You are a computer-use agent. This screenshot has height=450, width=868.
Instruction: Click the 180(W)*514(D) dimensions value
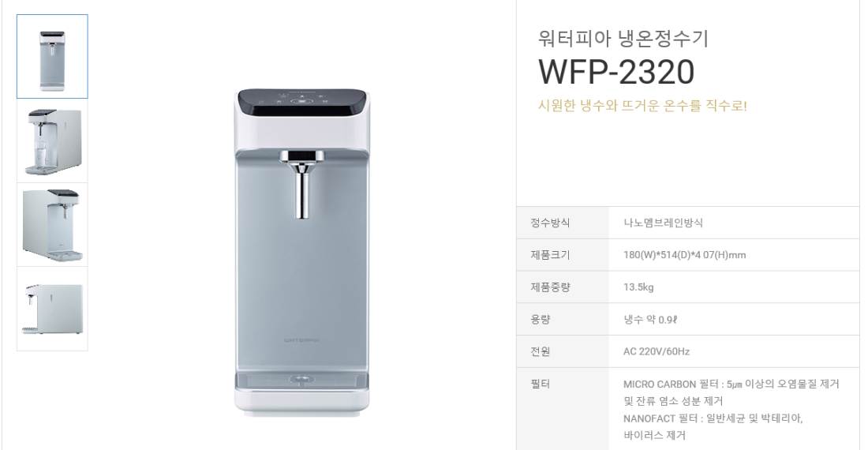click(685, 255)
